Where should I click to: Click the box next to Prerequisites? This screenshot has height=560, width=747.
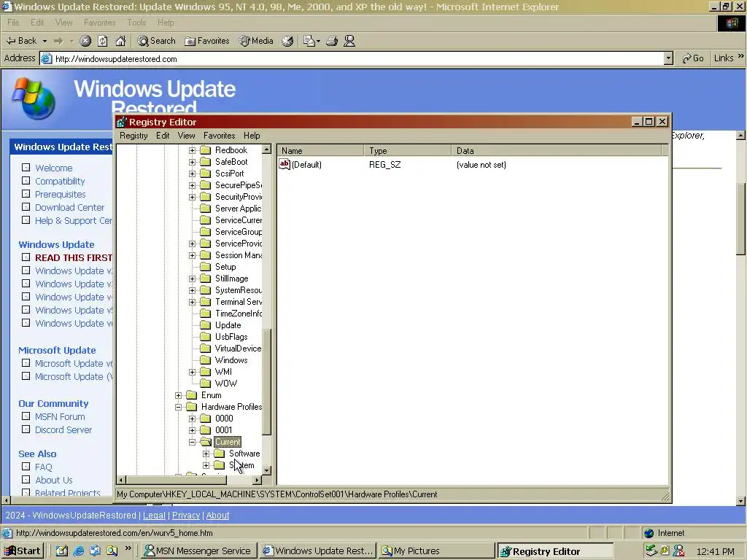pyautogui.click(x=26, y=194)
